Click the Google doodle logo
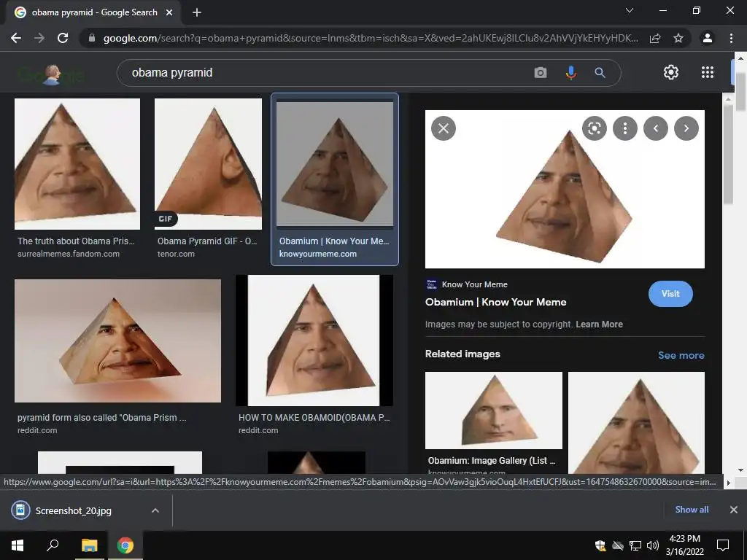 coord(51,74)
